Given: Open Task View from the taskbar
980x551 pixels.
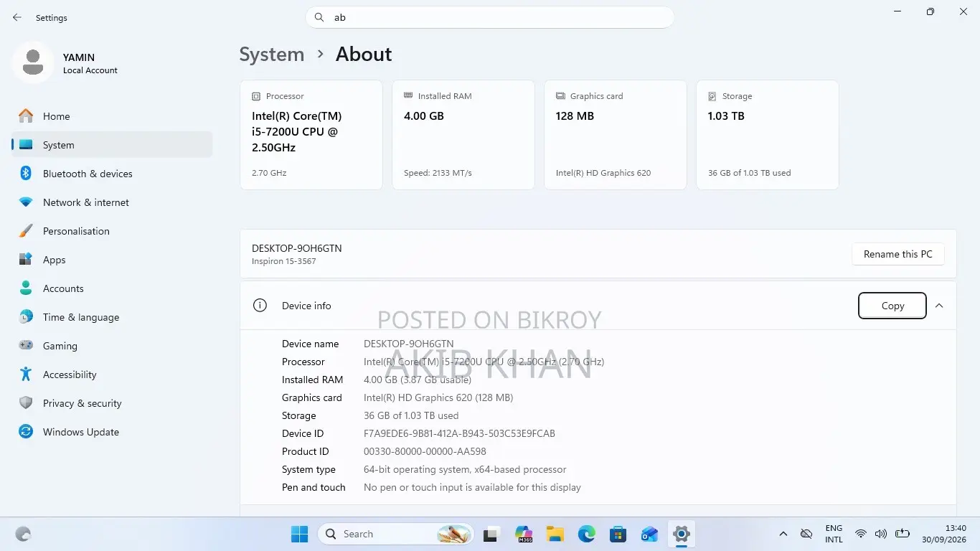Looking at the screenshot, I should (x=491, y=534).
